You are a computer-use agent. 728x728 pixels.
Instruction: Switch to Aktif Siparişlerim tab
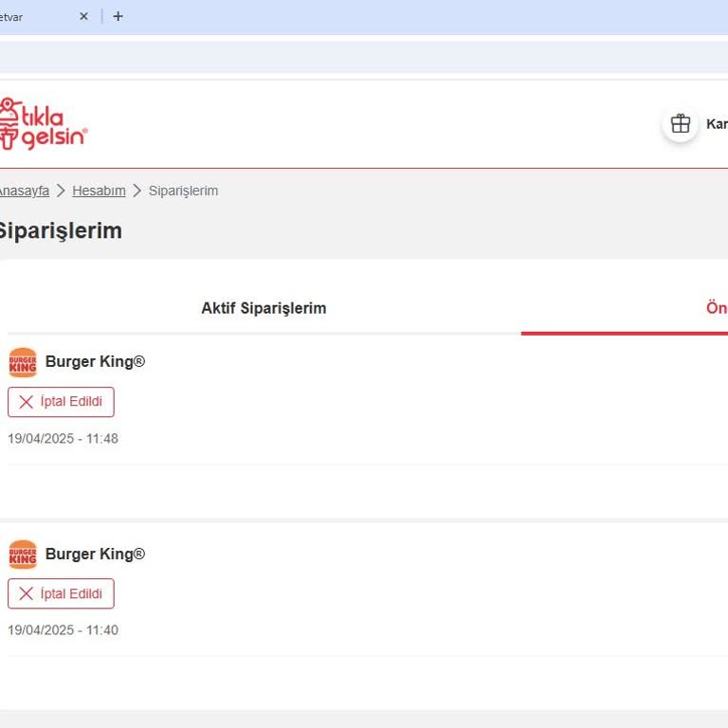coord(264,308)
